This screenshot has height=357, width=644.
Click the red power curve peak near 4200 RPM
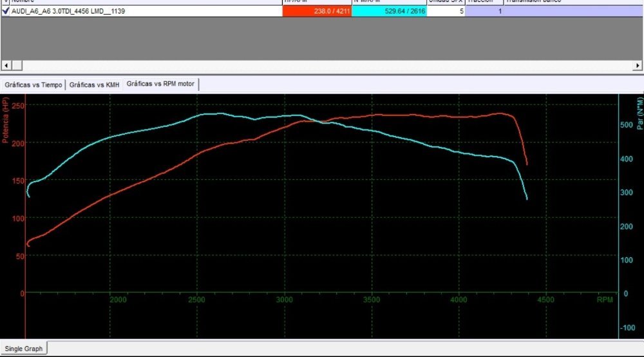click(x=499, y=113)
